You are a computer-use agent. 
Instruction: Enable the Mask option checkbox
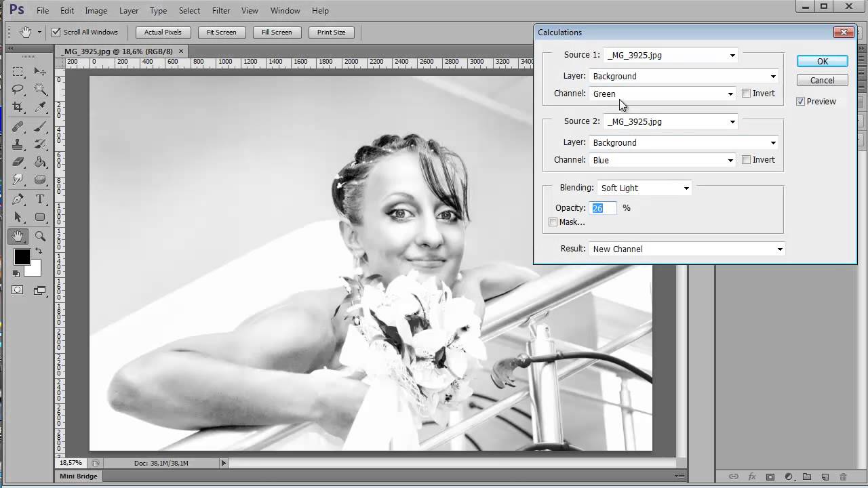(553, 222)
